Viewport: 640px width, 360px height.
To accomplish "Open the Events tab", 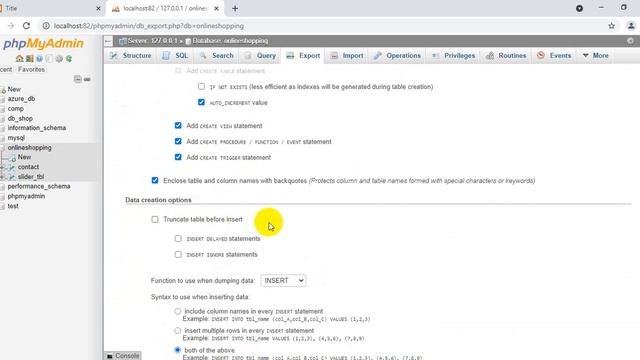I will 554,56.
